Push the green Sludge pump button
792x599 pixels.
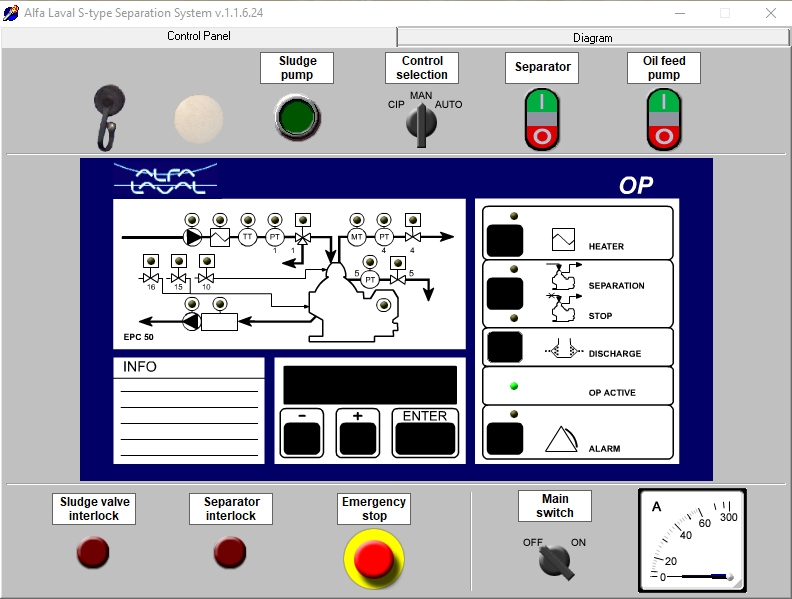point(298,117)
